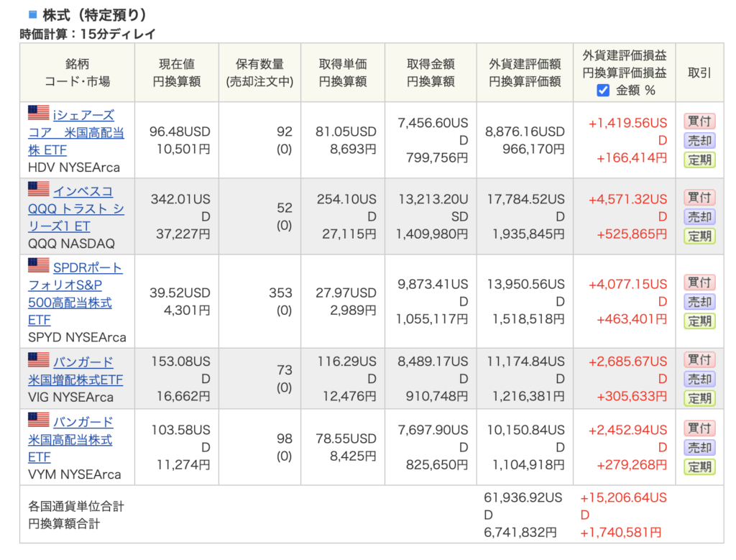The width and height of the screenshot is (736, 560).
Task: Click 売却 button for VIG
Action: point(699,380)
